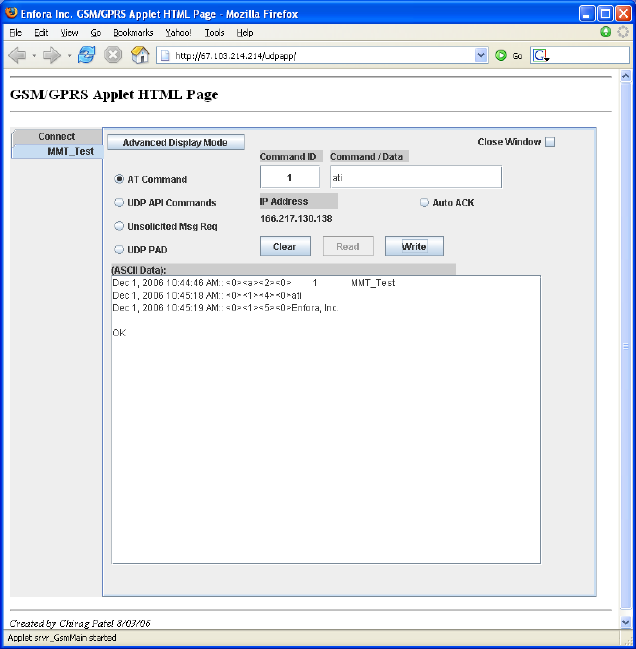Maximize the Firefox window

(x=605, y=14)
